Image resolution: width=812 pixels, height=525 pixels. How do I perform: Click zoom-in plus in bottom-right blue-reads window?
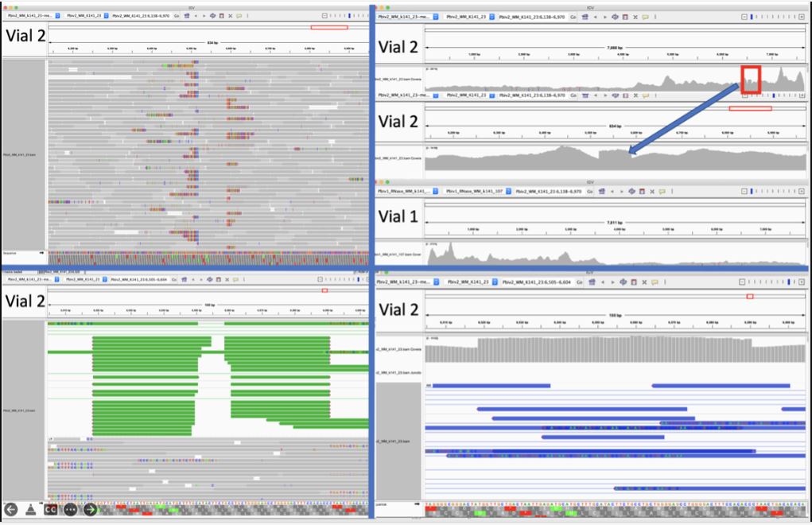pos(802,282)
